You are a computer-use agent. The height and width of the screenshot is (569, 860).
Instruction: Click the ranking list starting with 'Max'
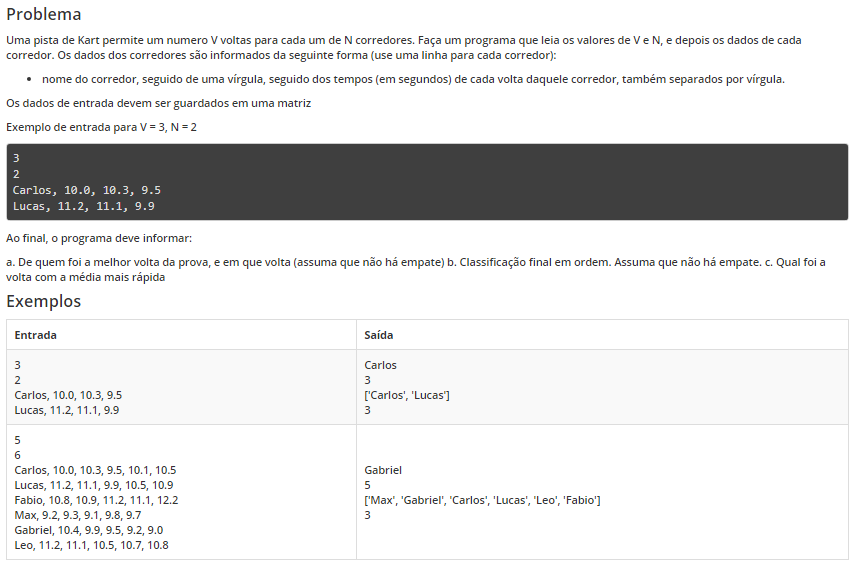(x=482, y=500)
